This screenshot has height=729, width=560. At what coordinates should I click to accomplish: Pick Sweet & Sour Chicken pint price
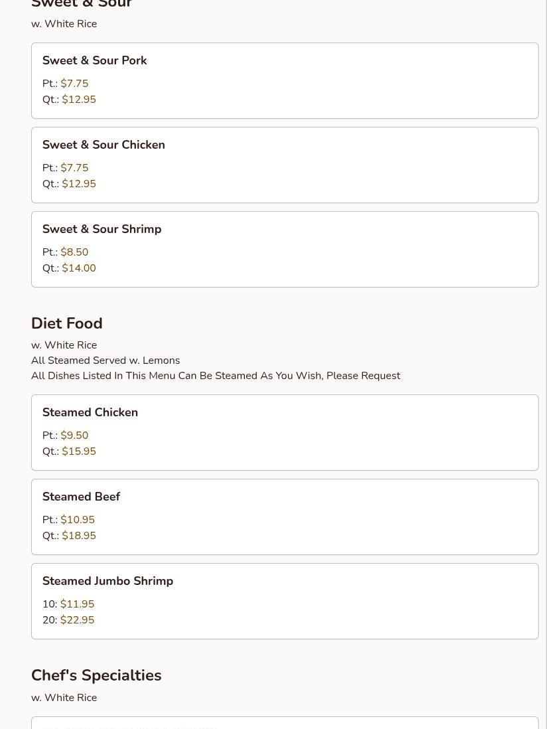click(74, 168)
